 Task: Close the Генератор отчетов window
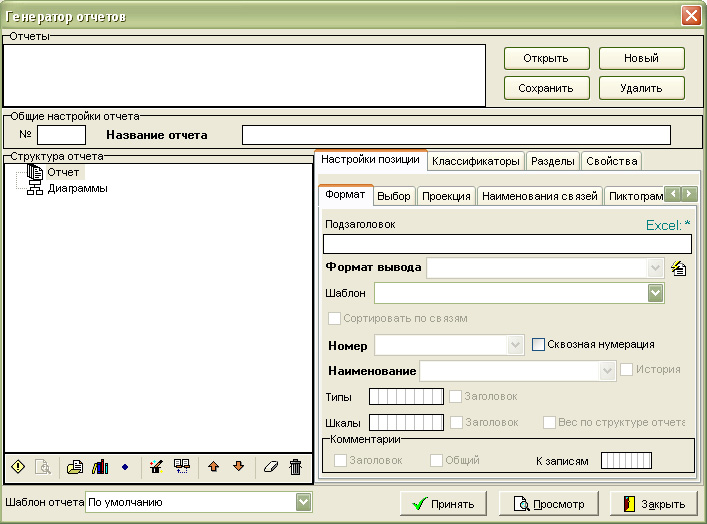[x=691, y=15]
